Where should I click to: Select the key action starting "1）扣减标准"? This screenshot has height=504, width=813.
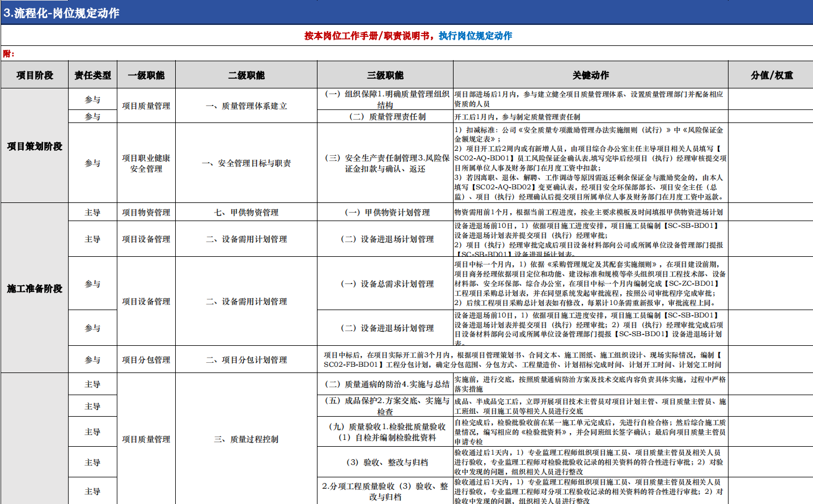click(x=590, y=163)
